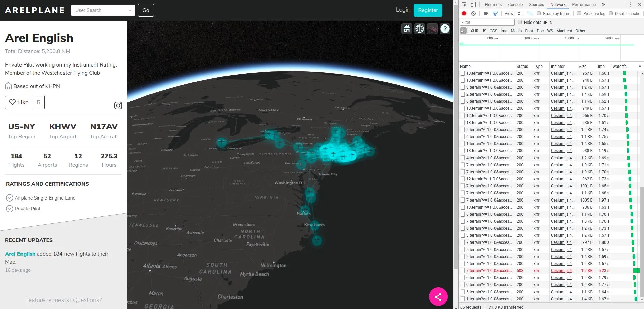The height and width of the screenshot is (309, 644).
Task: Open the Instagram profile icon
Action: 118,106
